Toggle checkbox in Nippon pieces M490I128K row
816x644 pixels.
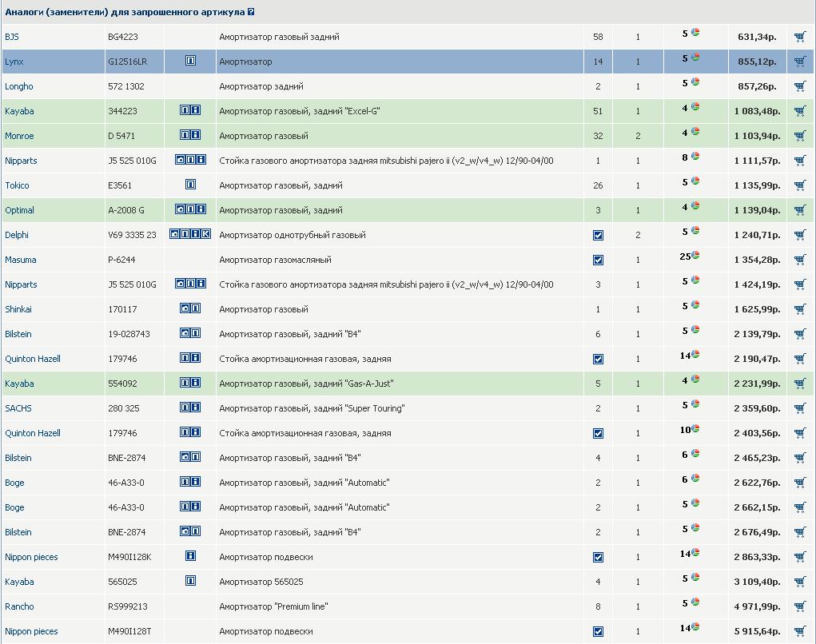(x=598, y=558)
